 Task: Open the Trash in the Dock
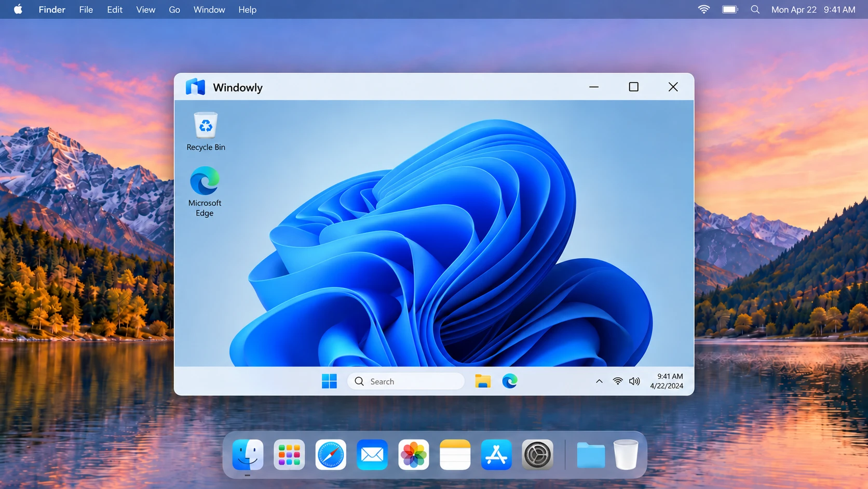pos(626,455)
